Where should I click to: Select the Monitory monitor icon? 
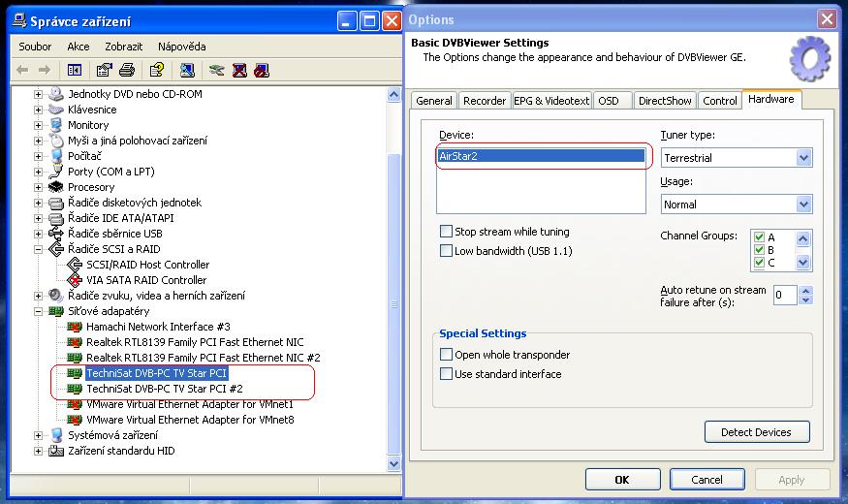55,125
